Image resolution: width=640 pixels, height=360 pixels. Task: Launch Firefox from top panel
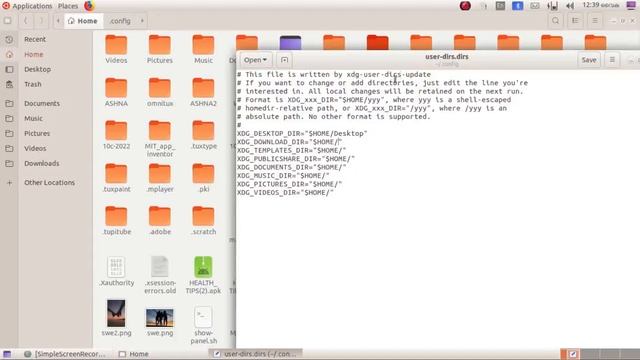89,6
